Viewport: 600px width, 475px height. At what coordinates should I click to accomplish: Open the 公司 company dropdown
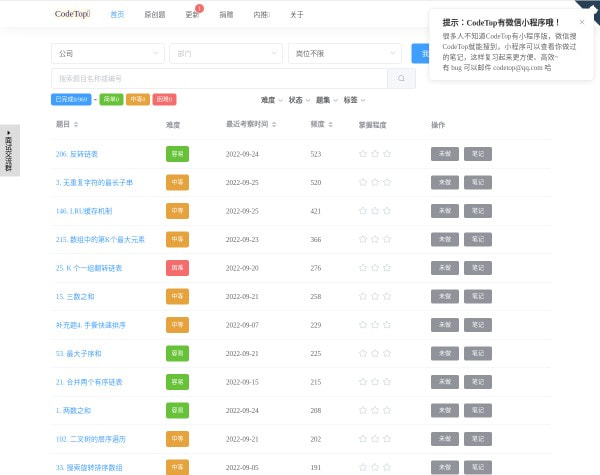106,53
